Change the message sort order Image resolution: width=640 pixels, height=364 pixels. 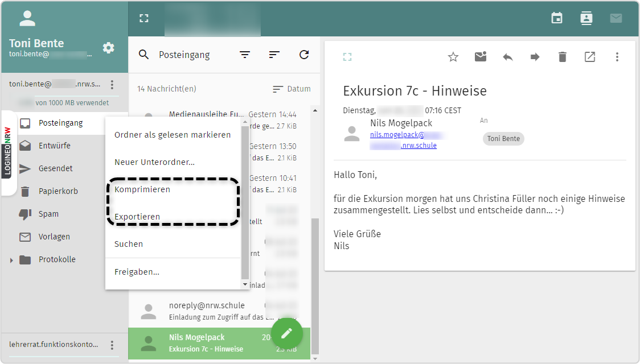click(274, 55)
